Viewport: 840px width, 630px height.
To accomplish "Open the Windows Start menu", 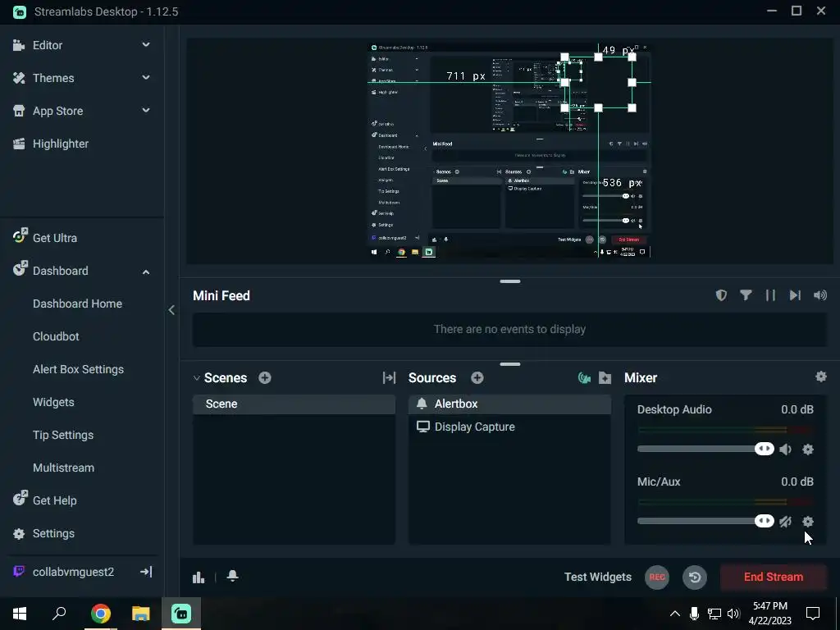I will 20,614.
